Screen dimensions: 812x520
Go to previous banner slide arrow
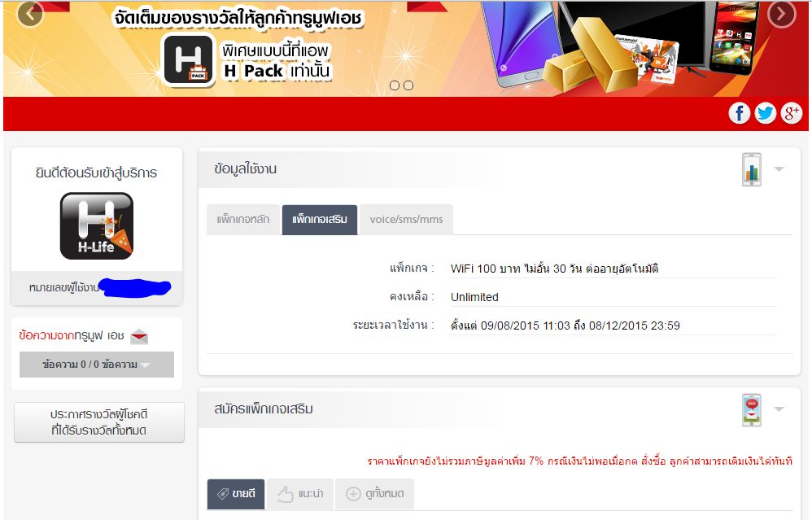(30, 14)
